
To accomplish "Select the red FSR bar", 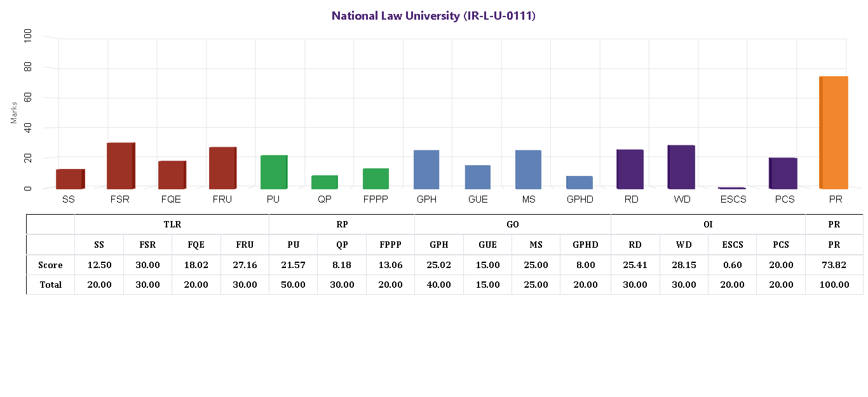I will 121,166.
